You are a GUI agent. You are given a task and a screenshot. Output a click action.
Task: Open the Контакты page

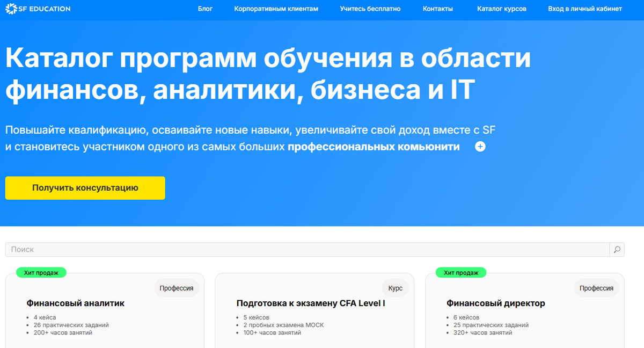point(438,9)
